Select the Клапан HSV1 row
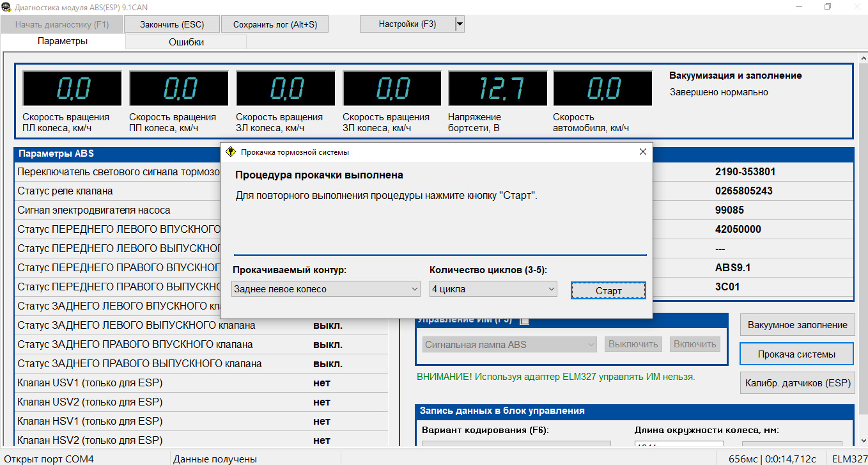Viewport: 868px width, 465px height. pos(201,421)
